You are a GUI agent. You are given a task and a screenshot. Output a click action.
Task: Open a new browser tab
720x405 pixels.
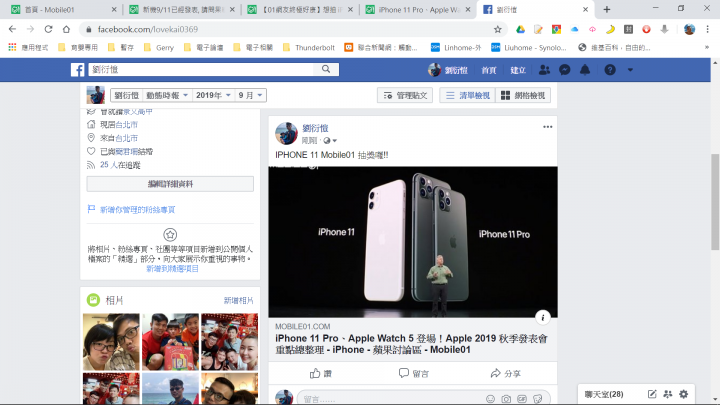coord(607,9)
